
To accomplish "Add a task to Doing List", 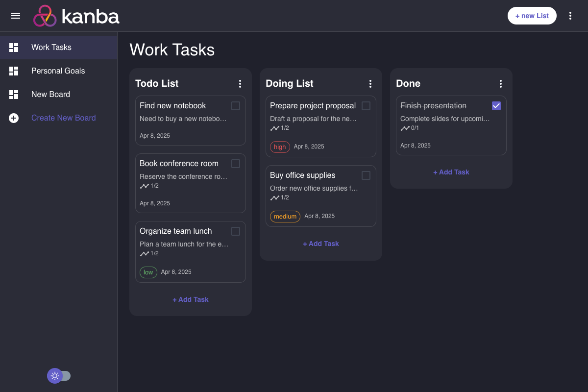I will (321, 244).
